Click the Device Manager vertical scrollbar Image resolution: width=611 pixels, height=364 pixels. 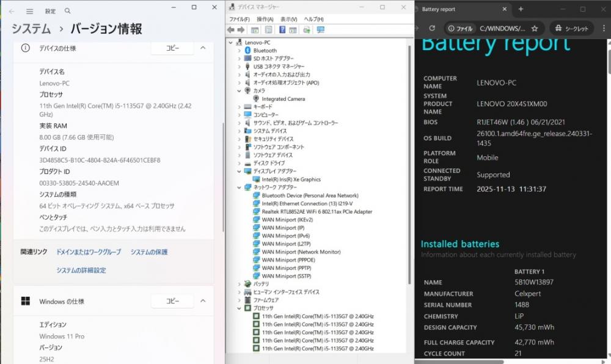[409, 165]
